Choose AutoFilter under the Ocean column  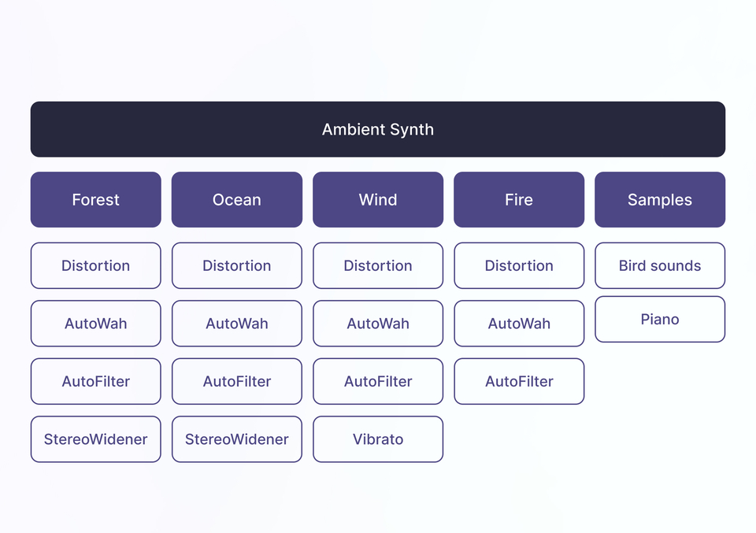[236, 382]
